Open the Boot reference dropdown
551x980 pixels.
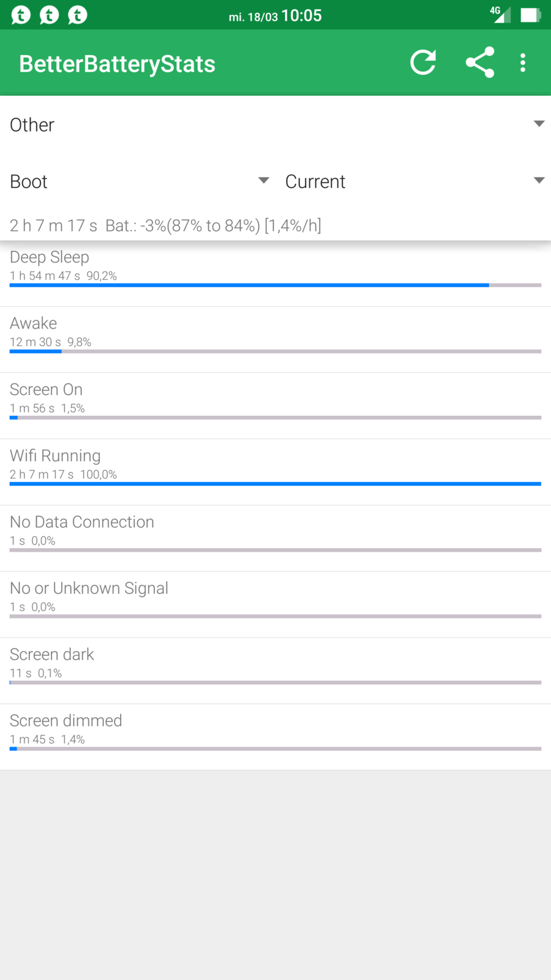(140, 181)
